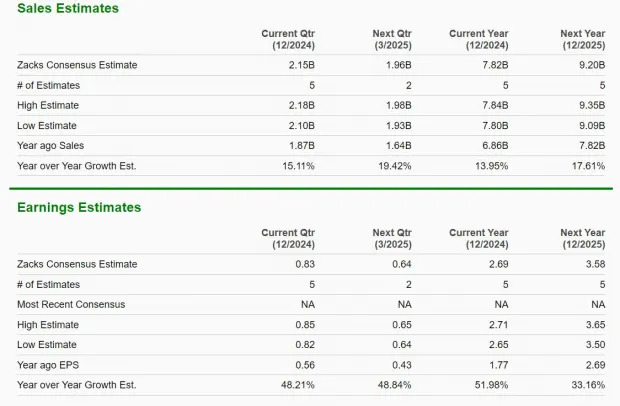Click the Earnings Estimates heading

79,208
